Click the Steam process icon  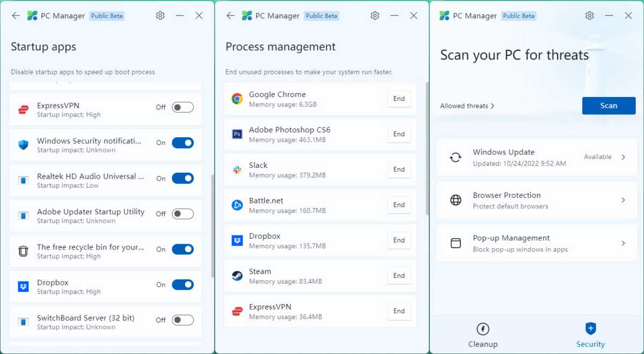point(237,276)
